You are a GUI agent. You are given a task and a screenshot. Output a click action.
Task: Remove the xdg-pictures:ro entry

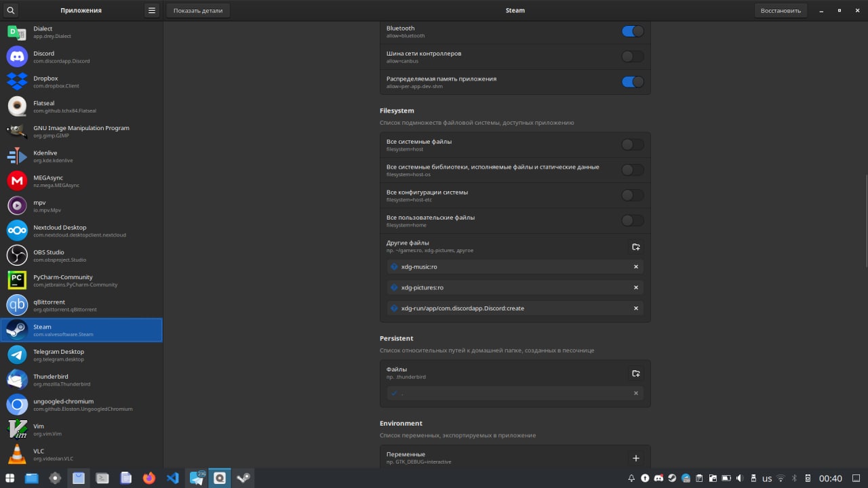pyautogui.click(x=635, y=287)
